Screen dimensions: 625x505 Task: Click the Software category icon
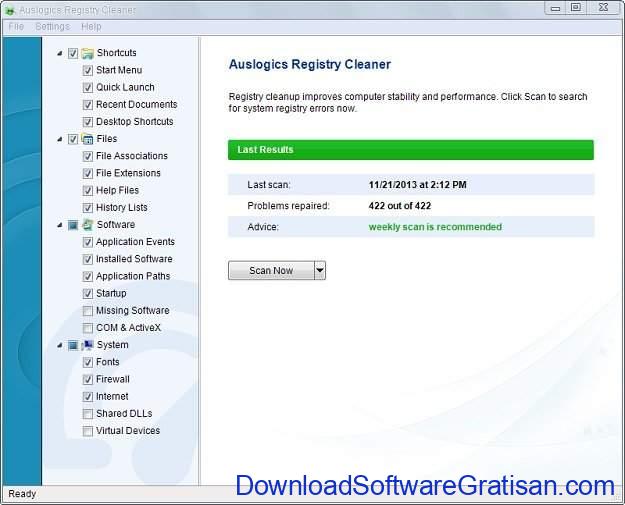tap(87, 224)
